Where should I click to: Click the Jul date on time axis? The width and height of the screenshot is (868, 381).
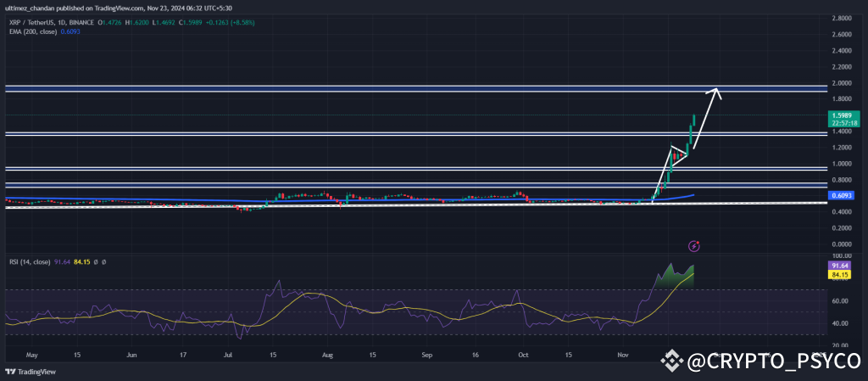point(228,354)
